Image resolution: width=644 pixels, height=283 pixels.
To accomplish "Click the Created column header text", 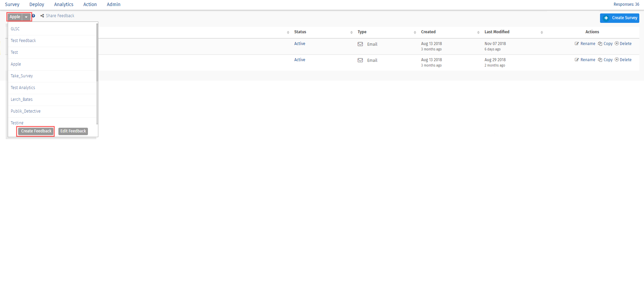I will pyautogui.click(x=428, y=32).
